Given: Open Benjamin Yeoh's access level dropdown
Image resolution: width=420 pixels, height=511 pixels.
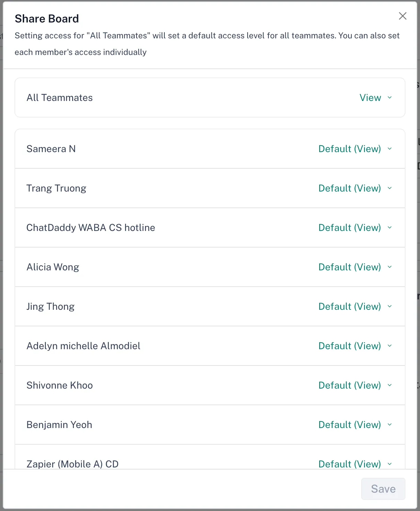Looking at the screenshot, I should coord(355,425).
